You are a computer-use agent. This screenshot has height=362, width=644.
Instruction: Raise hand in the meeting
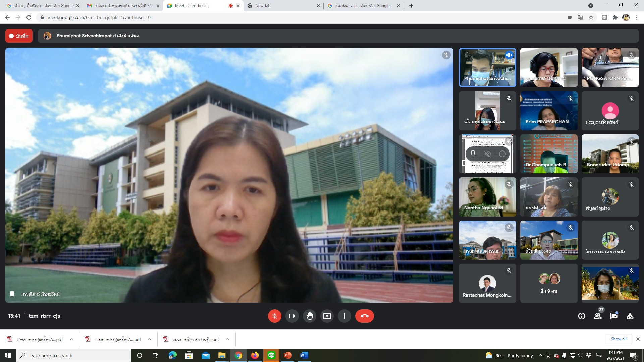point(309,316)
